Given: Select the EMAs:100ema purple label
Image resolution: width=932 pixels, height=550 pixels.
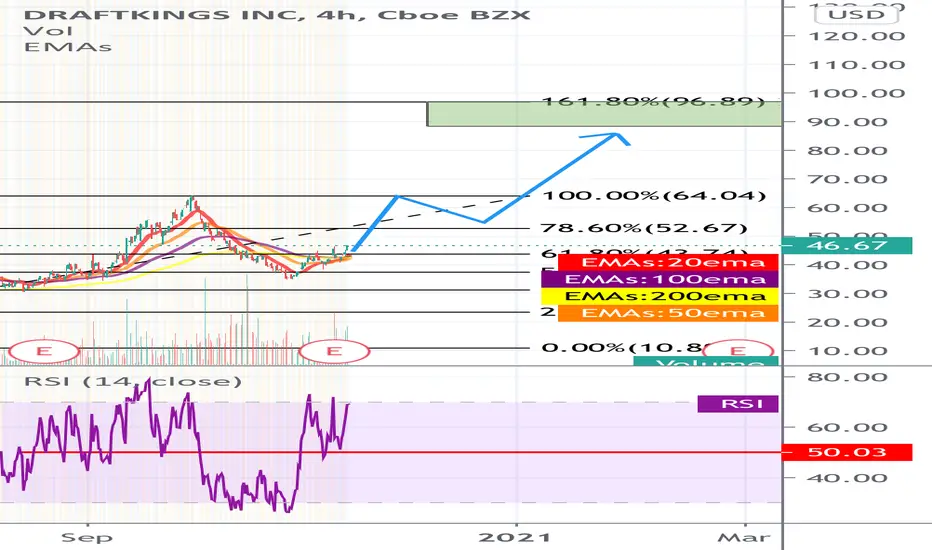Looking at the screenshot, I should tap(660, 279).
